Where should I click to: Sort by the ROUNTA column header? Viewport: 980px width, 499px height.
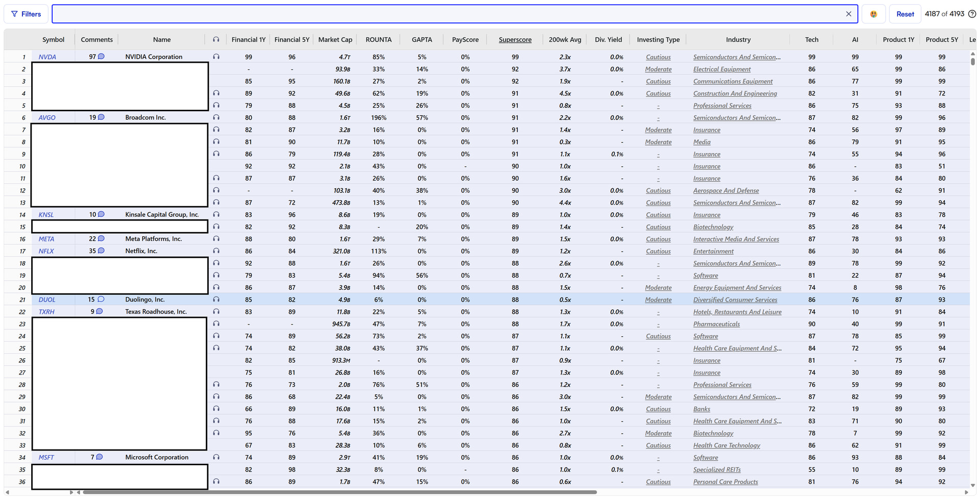pyautogui.click(x=379, y=40)
